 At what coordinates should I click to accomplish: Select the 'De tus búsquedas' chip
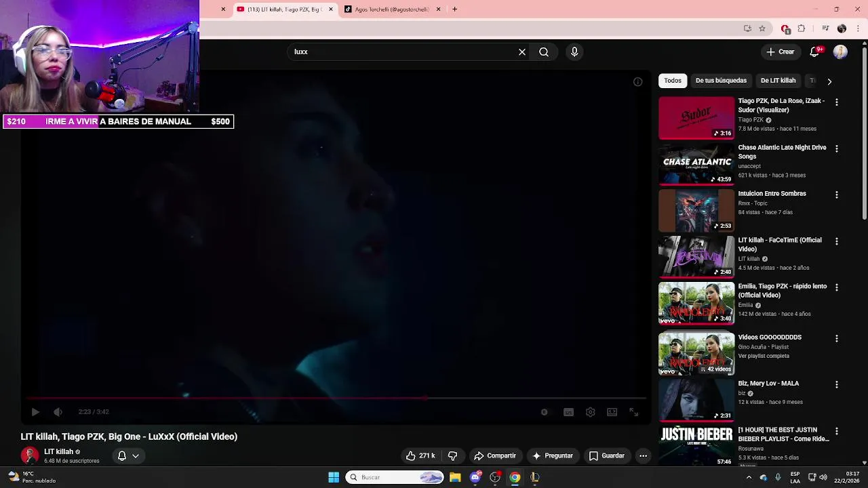pyautogui.click(x=721, y=81)
